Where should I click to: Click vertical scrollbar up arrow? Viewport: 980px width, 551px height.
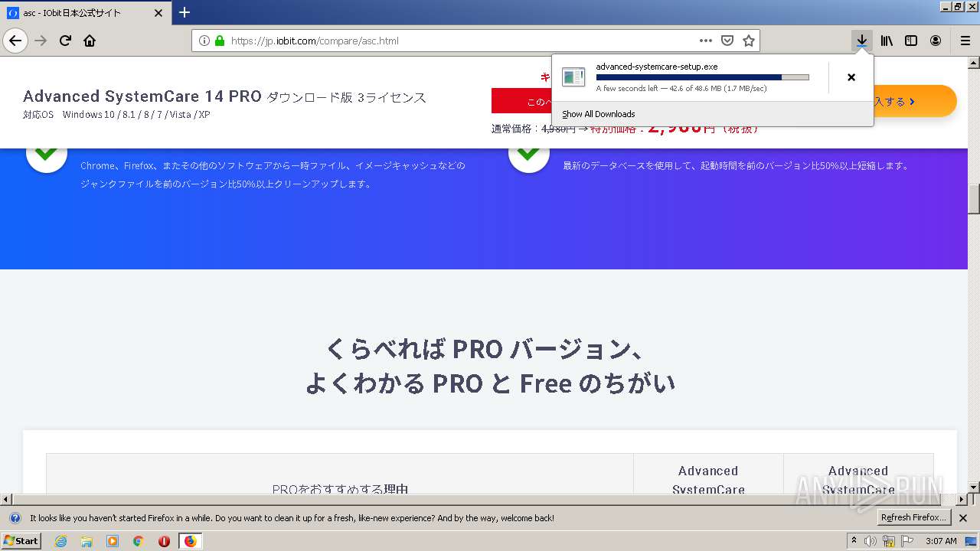tap(974, 63)
